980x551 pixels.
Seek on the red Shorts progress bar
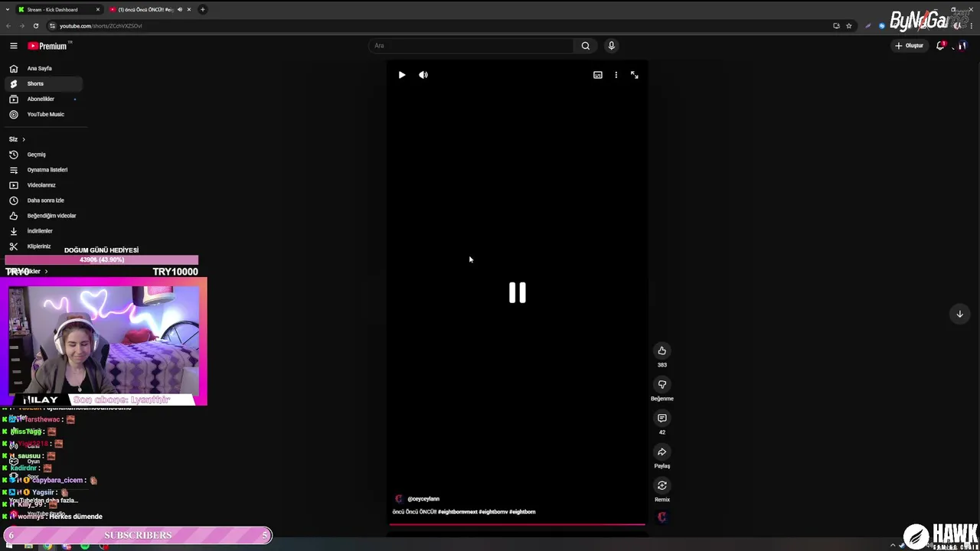(517, 525)
